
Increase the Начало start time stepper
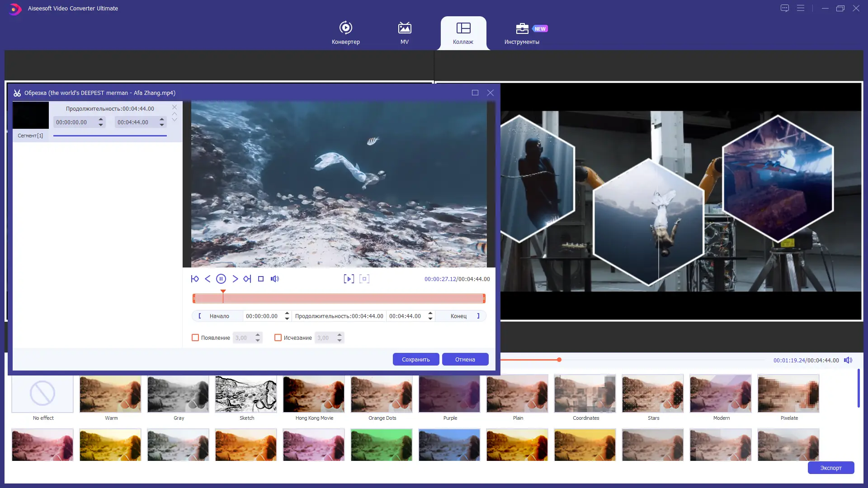click(287, 313)
